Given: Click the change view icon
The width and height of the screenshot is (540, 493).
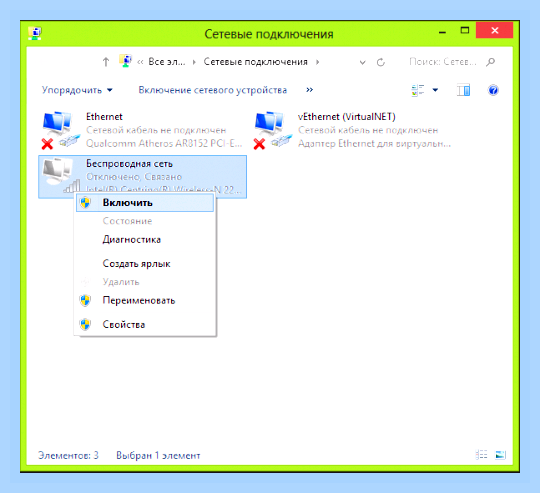Looking at the screenshot, I should coord(418,90).
